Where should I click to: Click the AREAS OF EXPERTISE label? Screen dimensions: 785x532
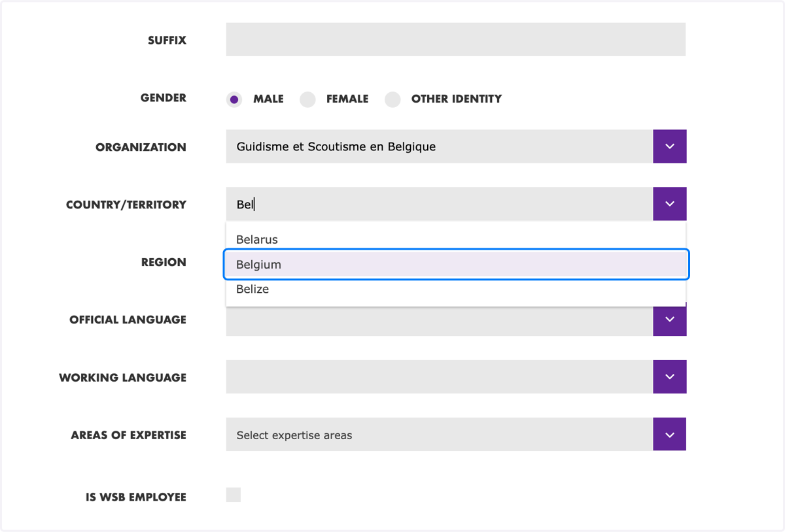tap(129, 435)
